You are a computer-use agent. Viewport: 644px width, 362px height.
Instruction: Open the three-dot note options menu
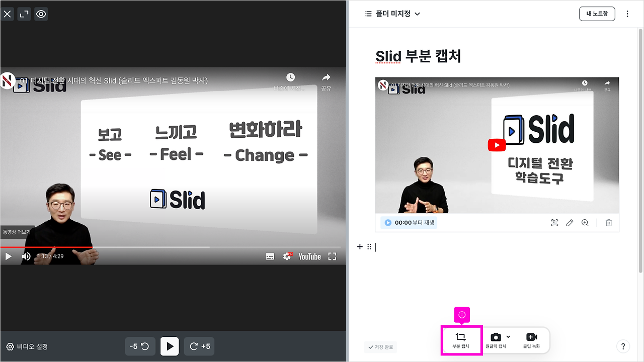click(x=626, y=14)
